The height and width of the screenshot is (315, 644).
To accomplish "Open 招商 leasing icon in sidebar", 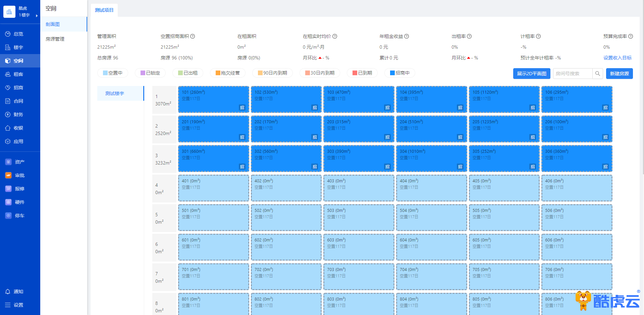I will (x=8, y=88).
